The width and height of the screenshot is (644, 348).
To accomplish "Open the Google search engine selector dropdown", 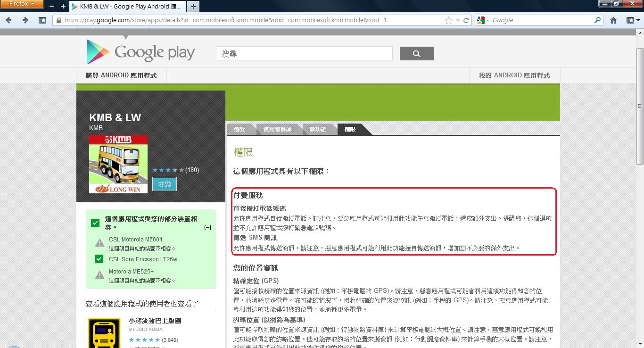I will pyautogui.click(x=483, y=20).
